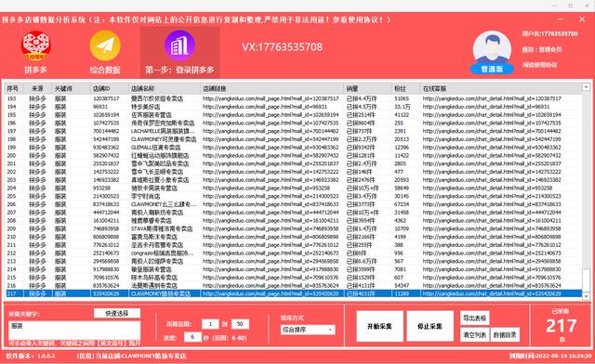This screenshot has width=595, height=364.
Task: Click sales cell 已拼6.6万件
Action: click(362, 261)
